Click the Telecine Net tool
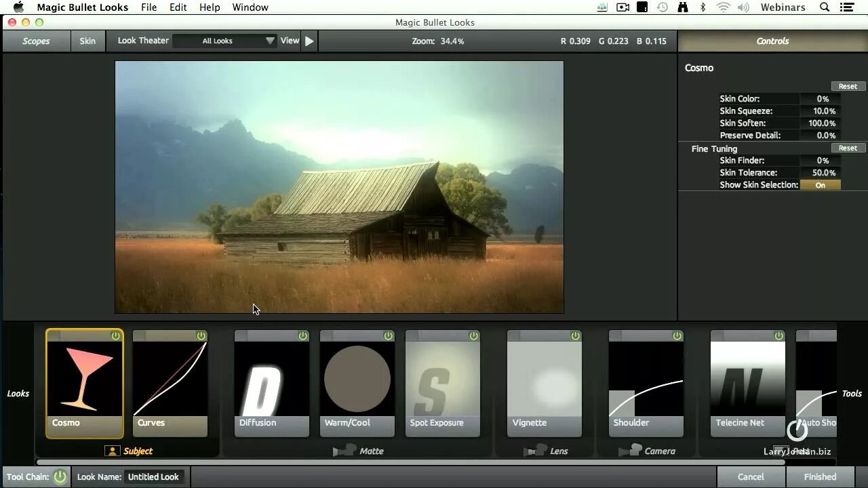Image resolution: width=868 pixels, height=488 pixels. click(x=747, y=380)
